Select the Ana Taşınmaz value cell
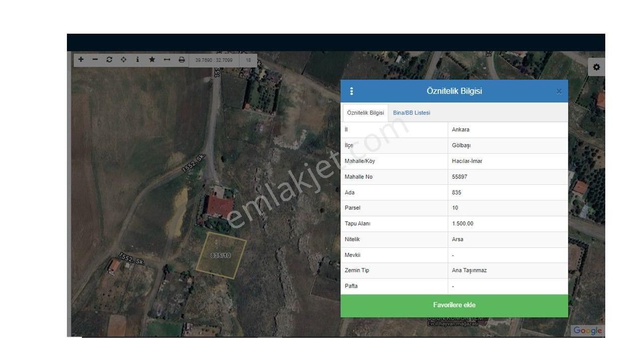 [508, 270]
